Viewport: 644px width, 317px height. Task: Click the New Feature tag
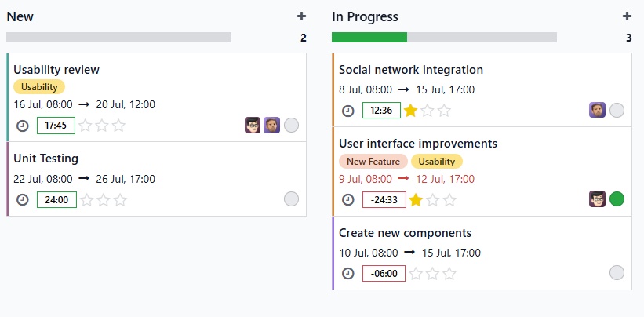[x=373, y=162]
